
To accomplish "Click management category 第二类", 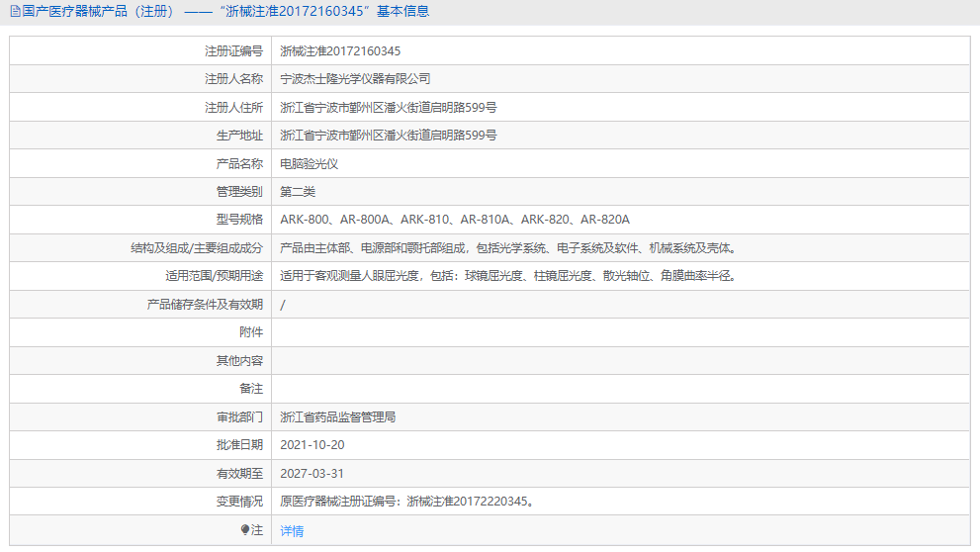I will click(298, 192).
